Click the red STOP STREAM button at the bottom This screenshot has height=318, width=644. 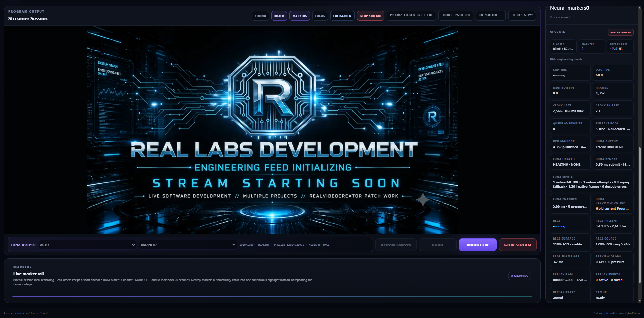[518, 245]
